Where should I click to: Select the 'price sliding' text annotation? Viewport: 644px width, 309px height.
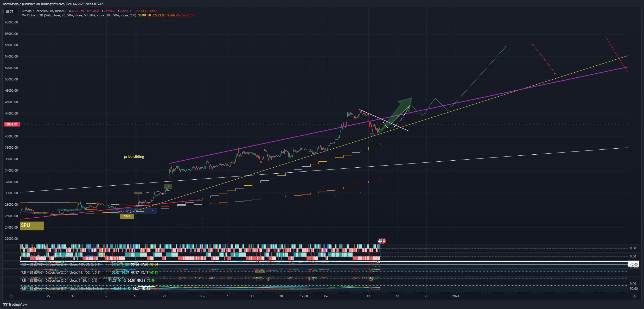point(134,156)
